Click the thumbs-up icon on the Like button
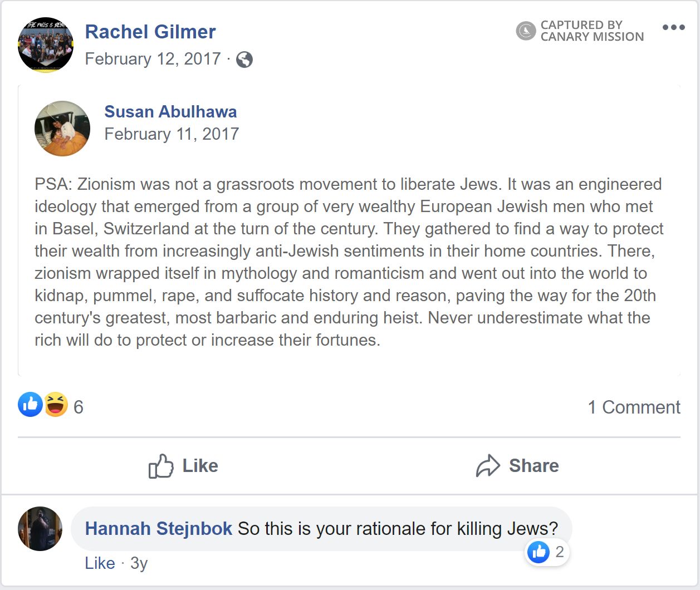The width and height of the screenshot is (700, 590). pos(161,466)
